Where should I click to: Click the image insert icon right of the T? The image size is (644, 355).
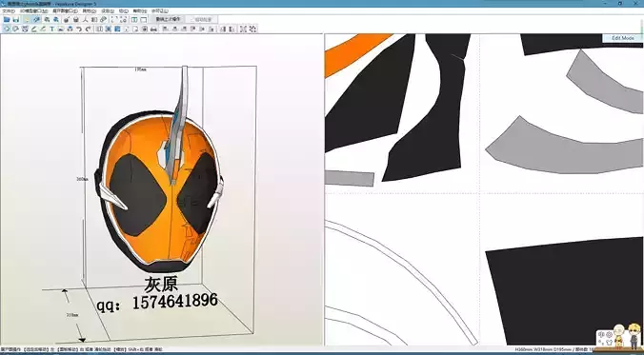coord(61,29)
